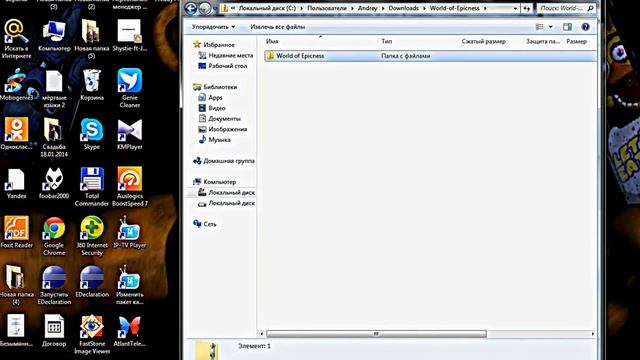
Task: Open Google Chrome from desktop
Action: point(54,236)
